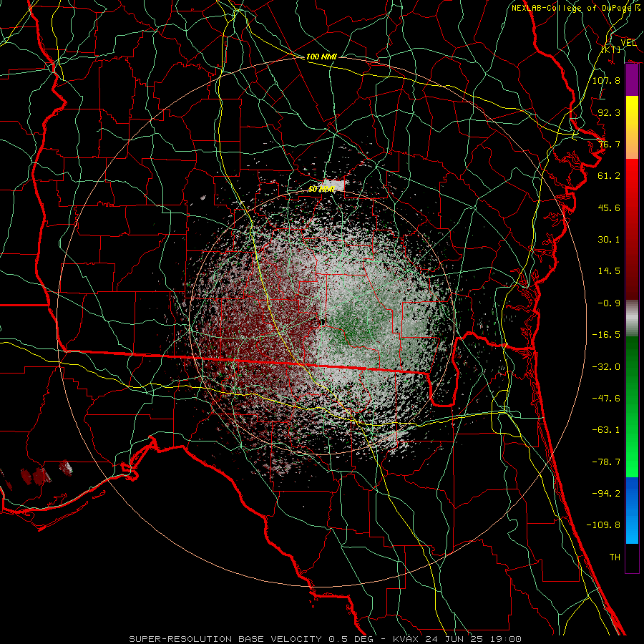The width and height of the screenshot is (644, 644).
Task: Pick the 76.7 legend value
Action: (x=609, y=144)
